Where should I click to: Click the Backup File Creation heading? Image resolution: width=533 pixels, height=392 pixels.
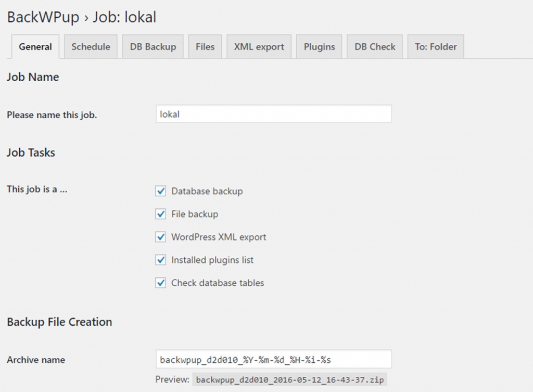tap(59, 322)
